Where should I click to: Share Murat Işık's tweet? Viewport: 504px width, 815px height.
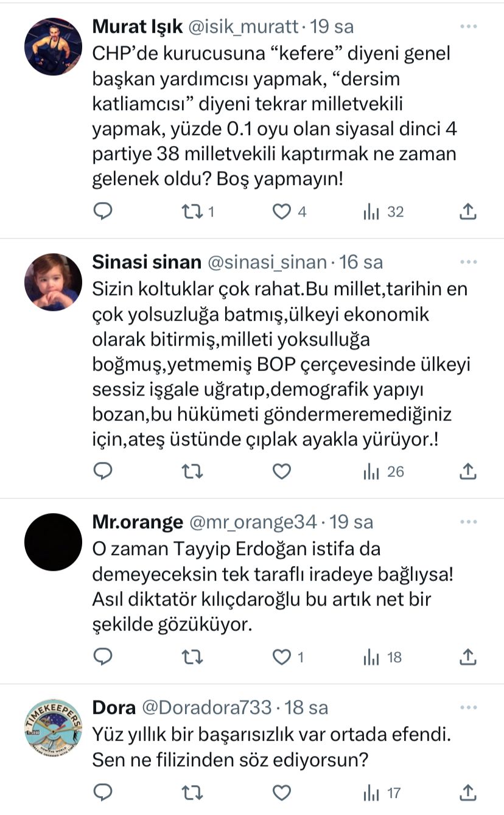click(467, 211)
